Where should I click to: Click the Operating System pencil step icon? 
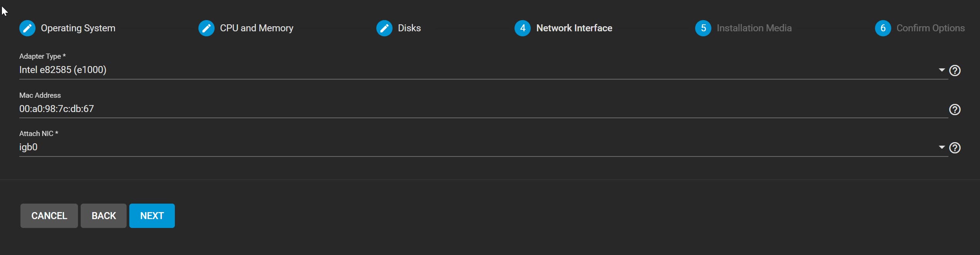tap(27, 28)
